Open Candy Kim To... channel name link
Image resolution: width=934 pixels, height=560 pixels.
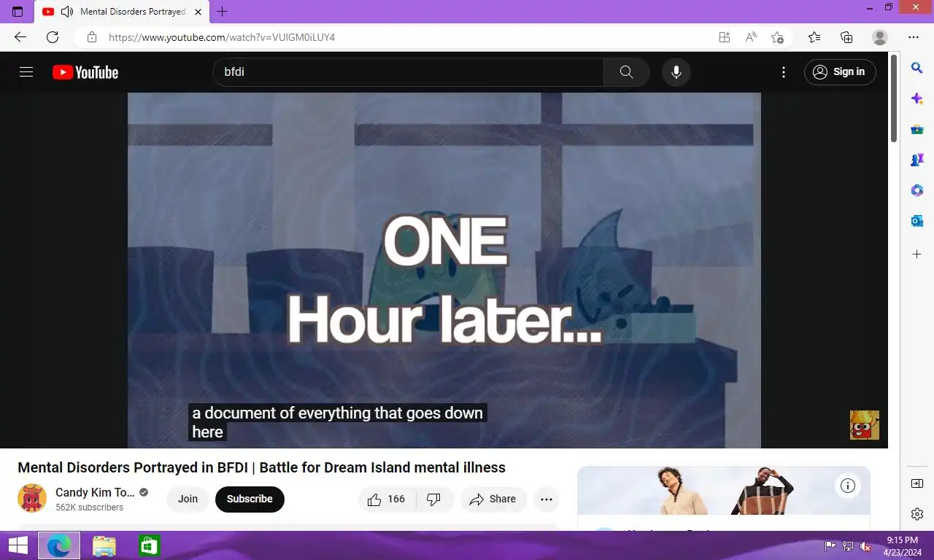point(95,492)
